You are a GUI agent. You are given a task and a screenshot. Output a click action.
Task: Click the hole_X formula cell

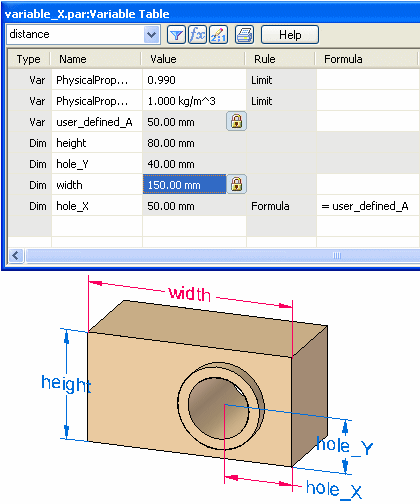tap(368, 206)
